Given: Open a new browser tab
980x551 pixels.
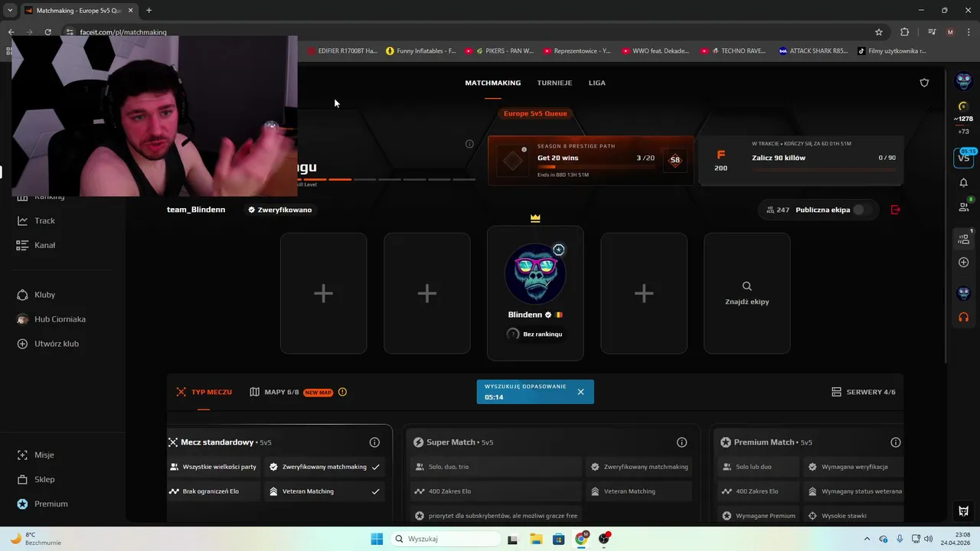Looking at the screenshot, I should [149, 11].
